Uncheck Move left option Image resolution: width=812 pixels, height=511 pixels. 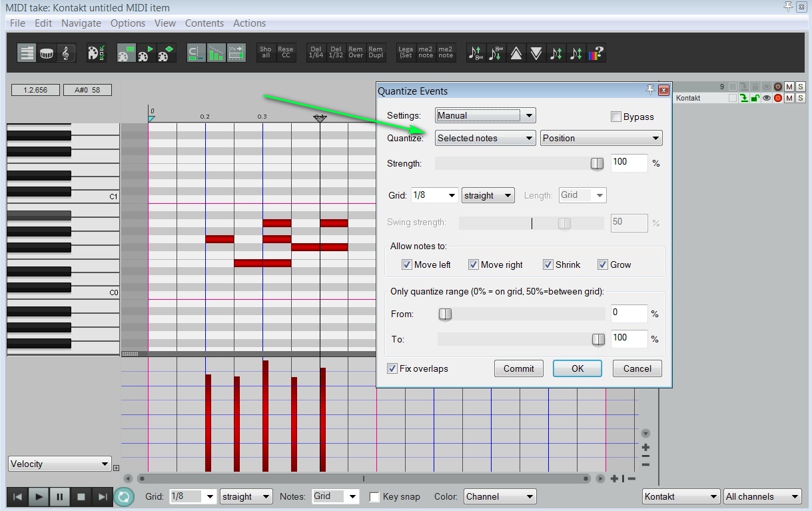click(407, 264)
